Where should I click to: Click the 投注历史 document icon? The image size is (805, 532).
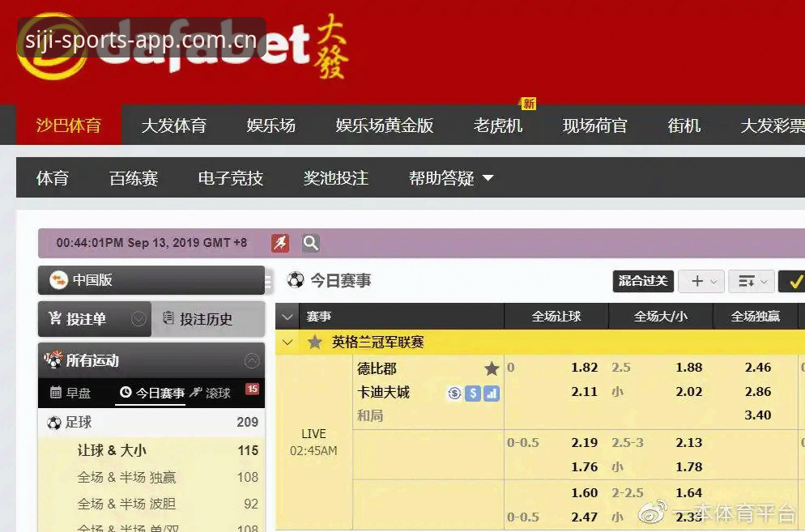coord(168,318)
